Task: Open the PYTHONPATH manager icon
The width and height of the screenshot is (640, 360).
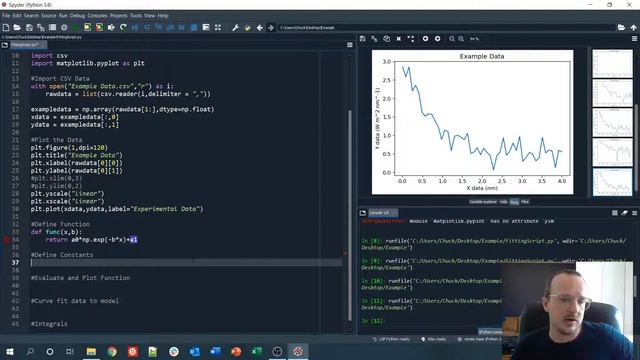Action: (x=247, y=27)
